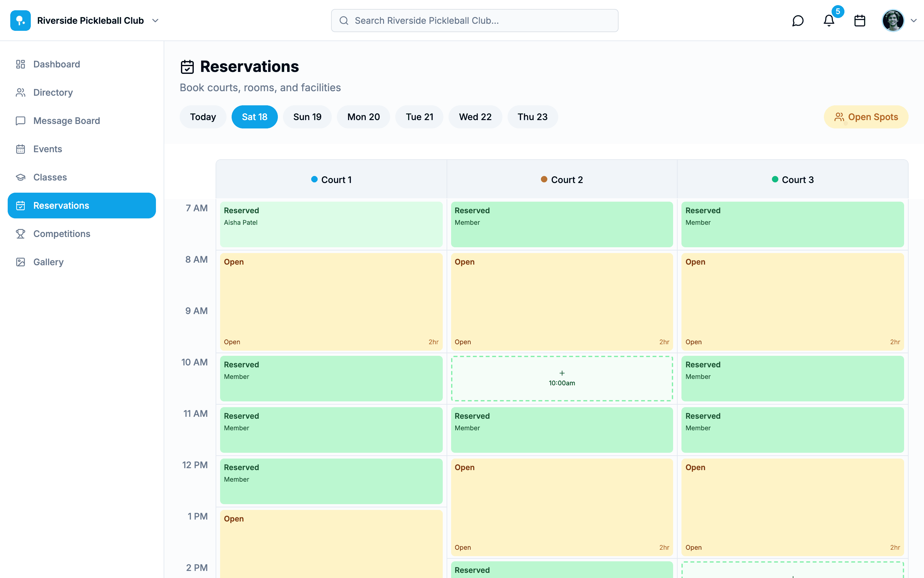Click the Court 3 green color dot

click(x=775, y=179)
